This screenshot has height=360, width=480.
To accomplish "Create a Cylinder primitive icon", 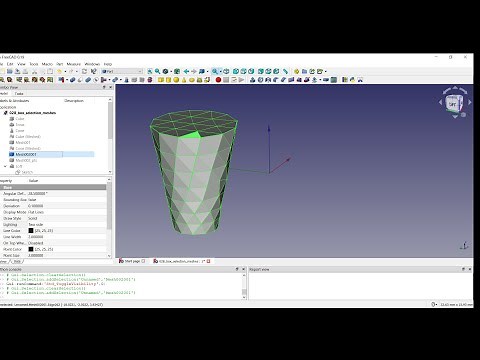I will (x=168, y=80).
